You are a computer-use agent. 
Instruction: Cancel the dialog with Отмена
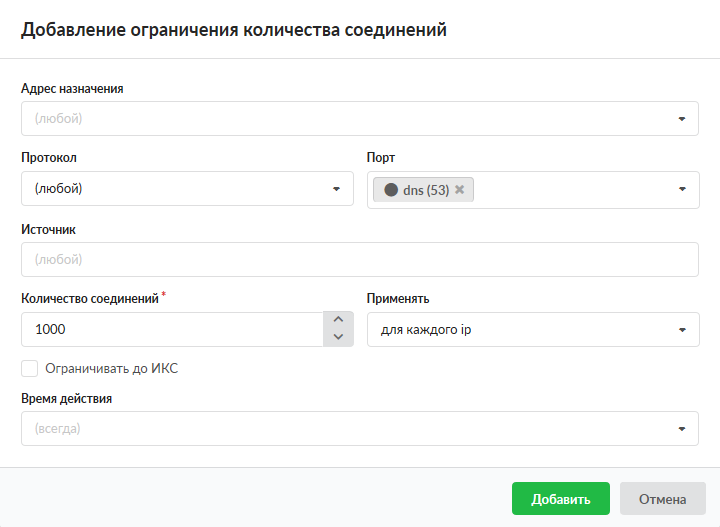click(x=663, y=499)
